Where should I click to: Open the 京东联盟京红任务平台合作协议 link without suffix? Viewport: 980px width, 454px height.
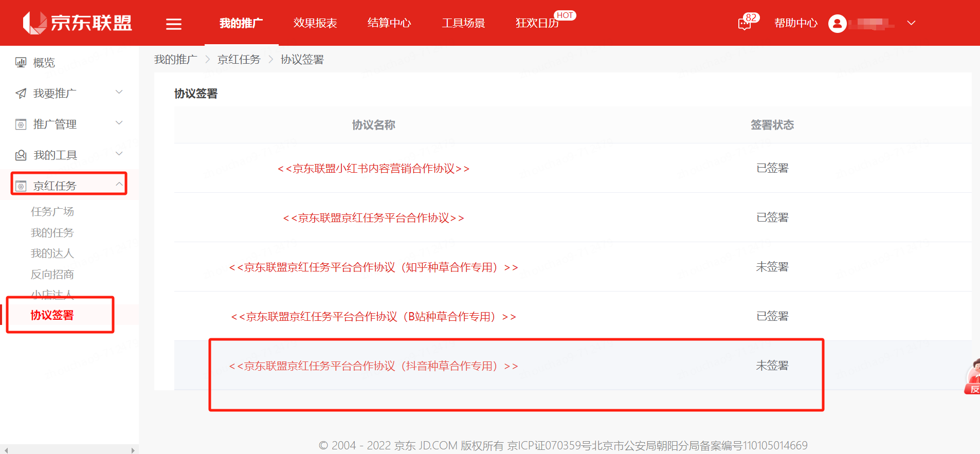coord(374,218)
